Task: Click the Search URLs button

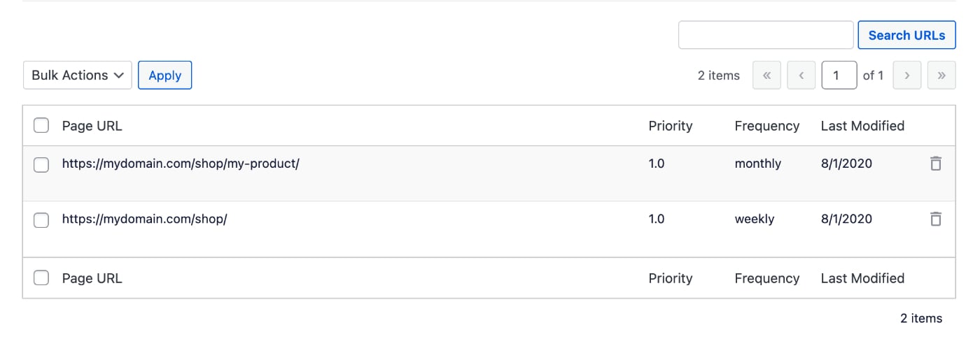Action: point(906,35)
